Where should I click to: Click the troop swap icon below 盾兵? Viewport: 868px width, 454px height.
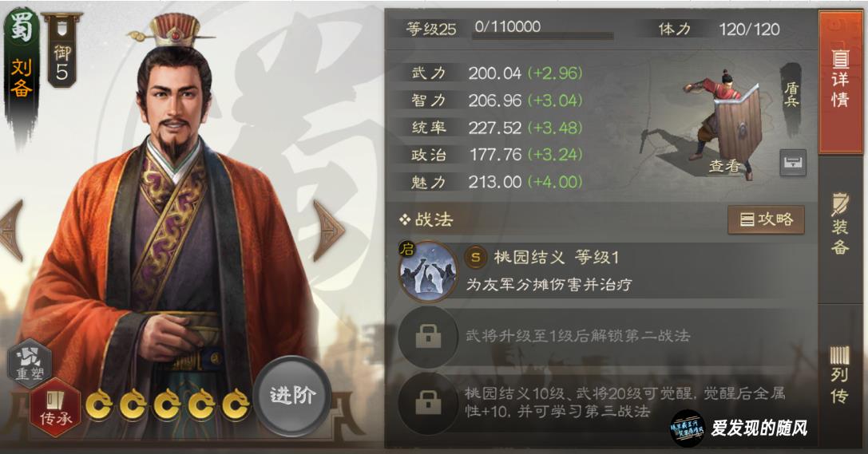tap(793, 163)
